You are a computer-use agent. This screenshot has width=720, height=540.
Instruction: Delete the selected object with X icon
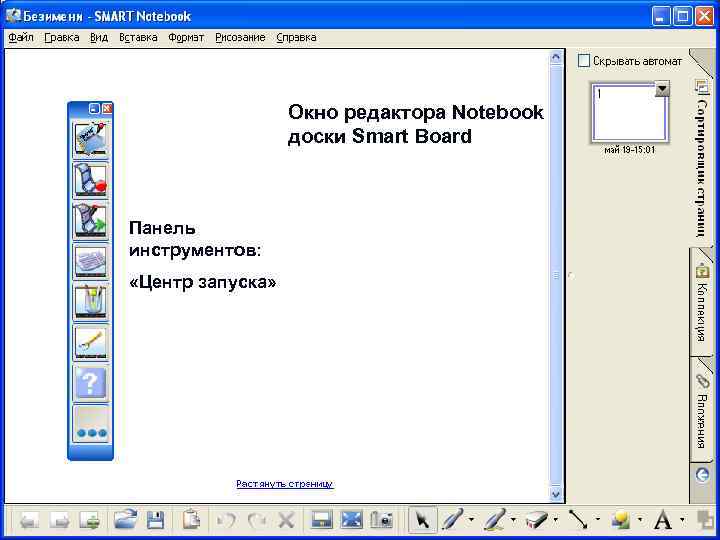[286, 521]
